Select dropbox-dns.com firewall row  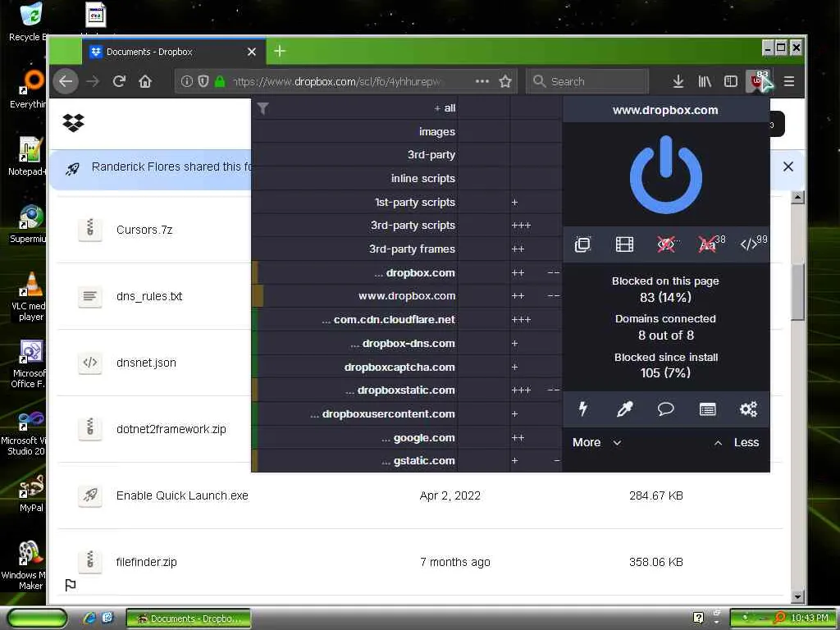tap(407, 344)
